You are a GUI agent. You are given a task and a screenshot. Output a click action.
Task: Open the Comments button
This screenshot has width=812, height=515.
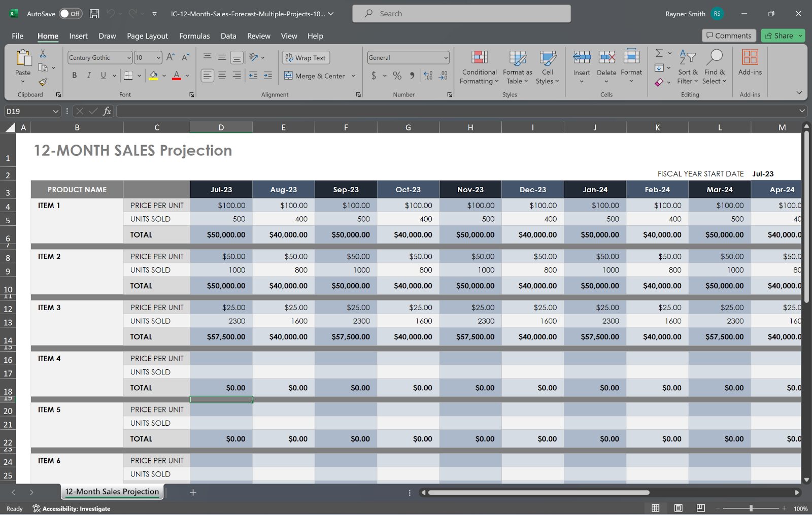click(729, 36)
